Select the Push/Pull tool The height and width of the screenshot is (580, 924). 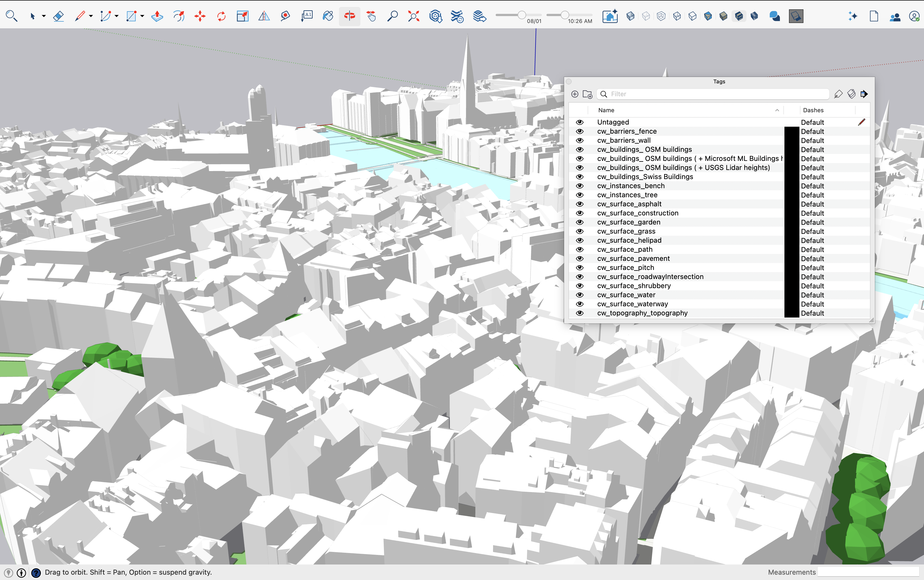157,16
